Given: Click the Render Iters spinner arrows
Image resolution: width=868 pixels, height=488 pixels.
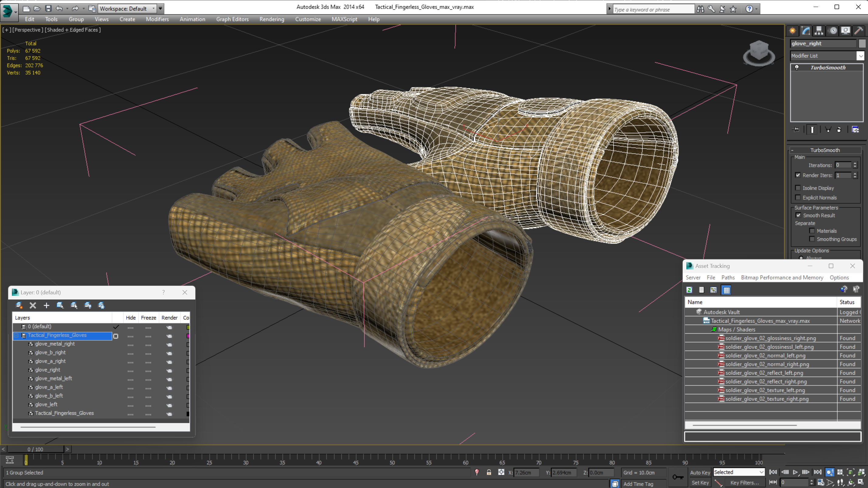Looking at the screenshot, I should 855,175.
